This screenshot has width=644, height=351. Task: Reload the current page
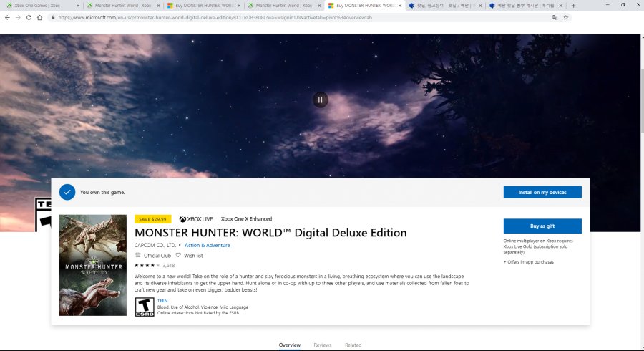tap(29, 18)
